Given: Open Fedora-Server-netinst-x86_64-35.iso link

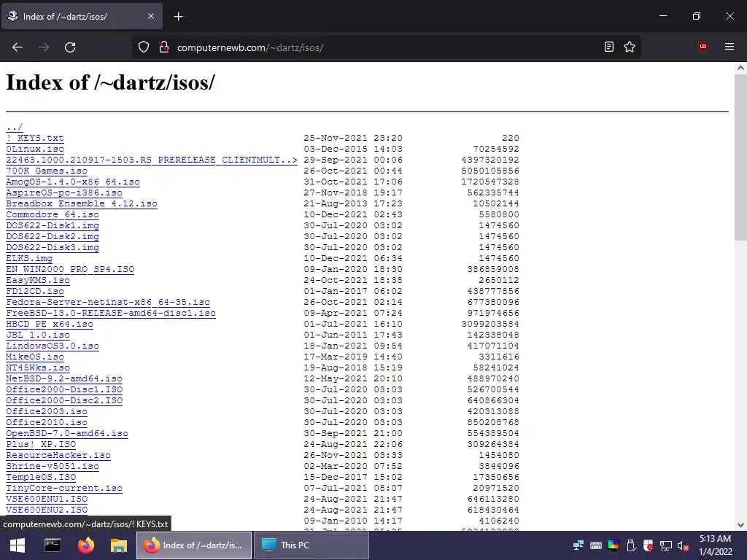Looking at the screenshot, I should 108,303.
